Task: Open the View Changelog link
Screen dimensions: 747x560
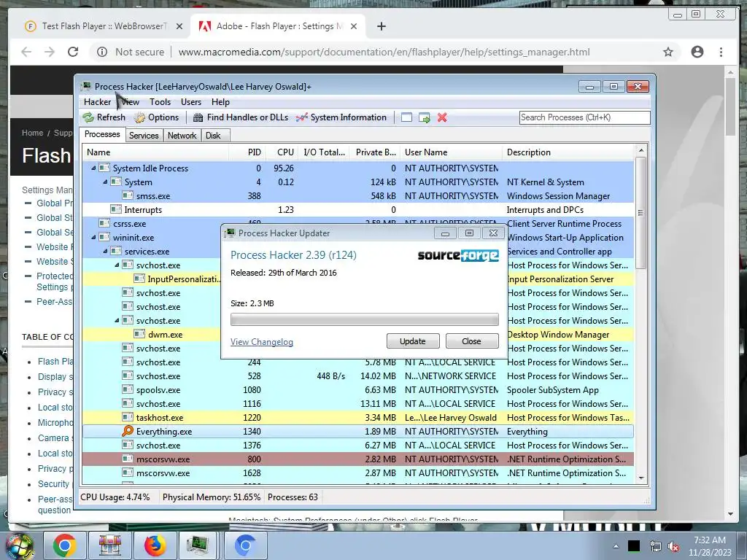Action: click(262, 342)
